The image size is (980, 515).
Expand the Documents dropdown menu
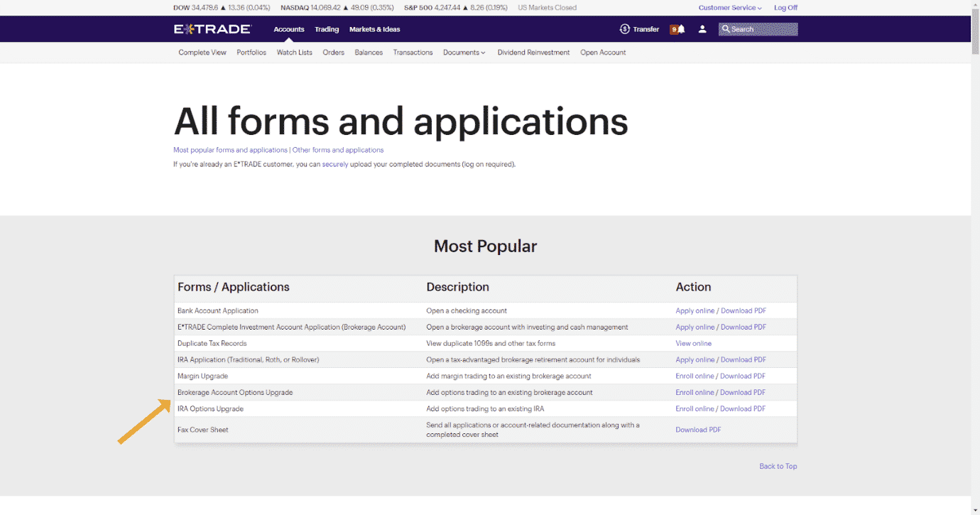[464, 53]
